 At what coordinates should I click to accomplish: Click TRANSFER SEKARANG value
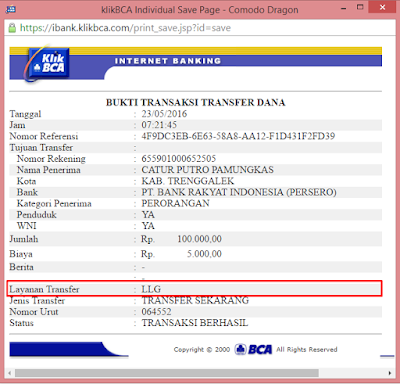[195, 300]
